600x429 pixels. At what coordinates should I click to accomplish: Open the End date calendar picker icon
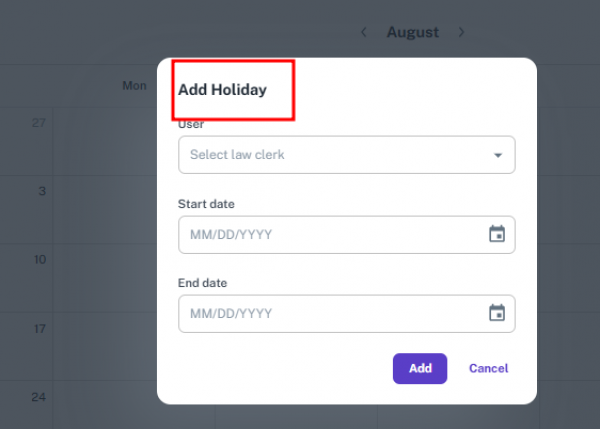[497, 313]
